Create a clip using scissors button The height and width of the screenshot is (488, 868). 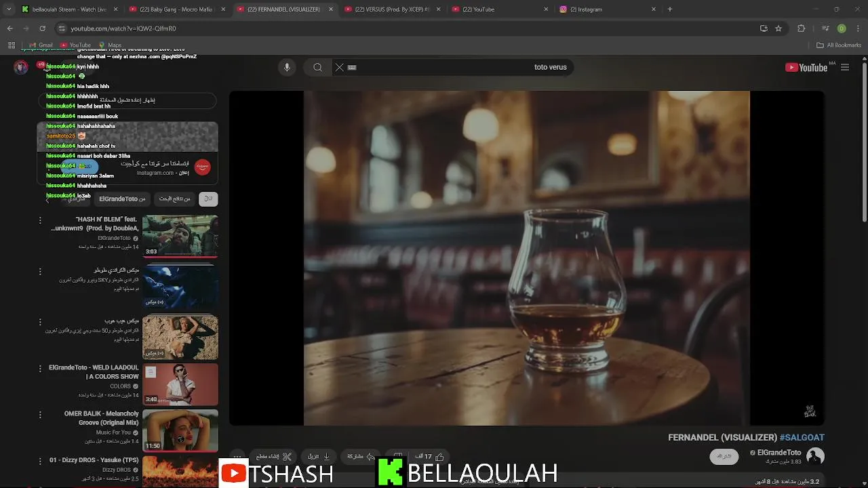[x=274, y=456]
